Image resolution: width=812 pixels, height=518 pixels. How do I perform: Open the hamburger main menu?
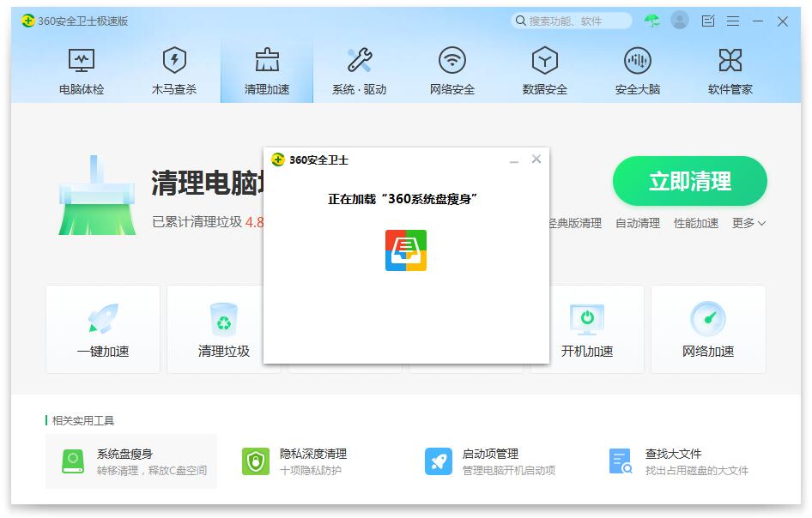[733, 21]
